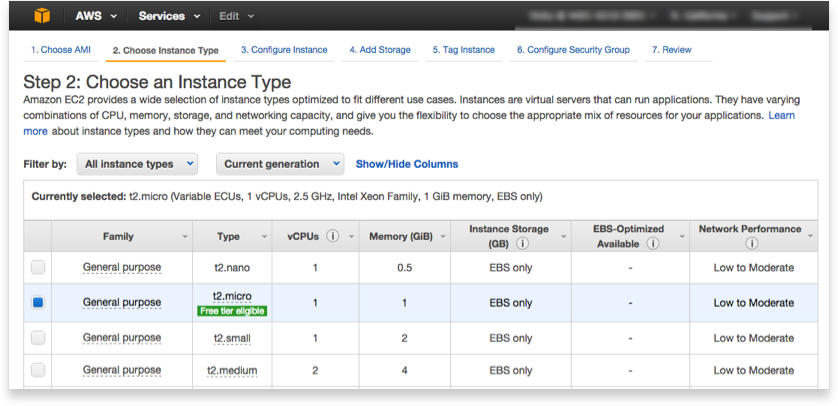Screen dimensions: 838x406
Task: Expand the Services menu in top bar
Action: point(168,16)
